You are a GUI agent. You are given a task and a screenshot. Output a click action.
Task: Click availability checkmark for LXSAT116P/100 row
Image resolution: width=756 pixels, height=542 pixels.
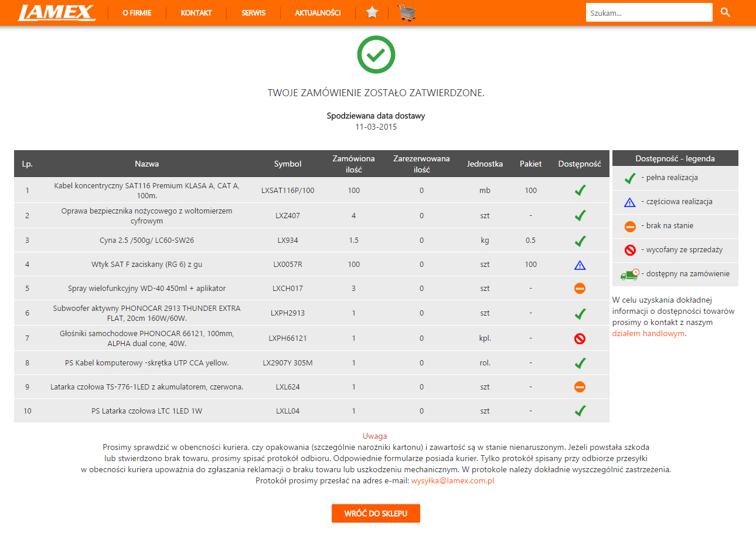coord(580,190)
